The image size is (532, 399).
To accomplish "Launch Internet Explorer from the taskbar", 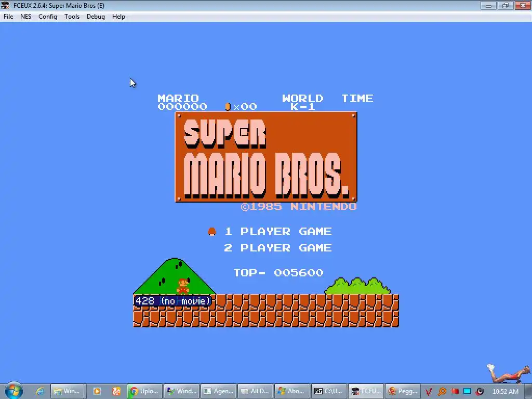I will [x=39, y=391].
